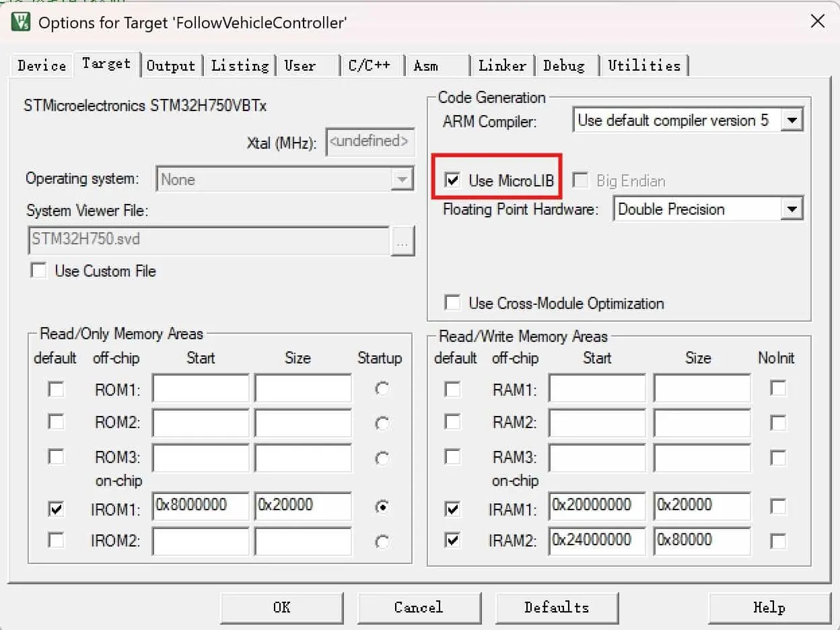Screen dimensions: 840x630
Task: Edit the IRAM2 Size 0x80000
Action: pyautogui.click(x=702, y=541)
